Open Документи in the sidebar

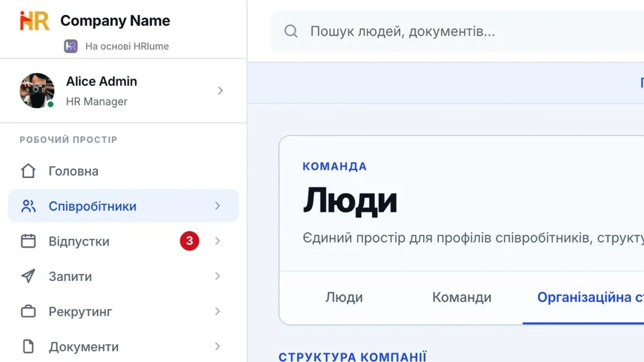click(x=123, y=346)
